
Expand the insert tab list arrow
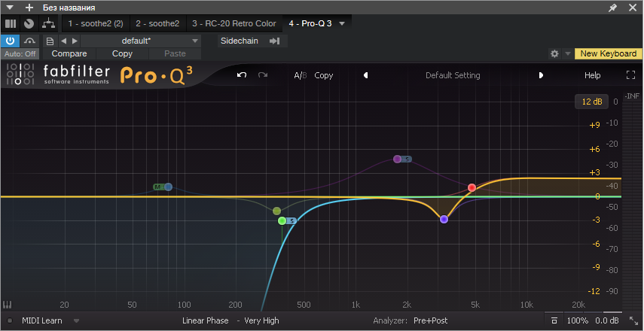pos(342,23)
